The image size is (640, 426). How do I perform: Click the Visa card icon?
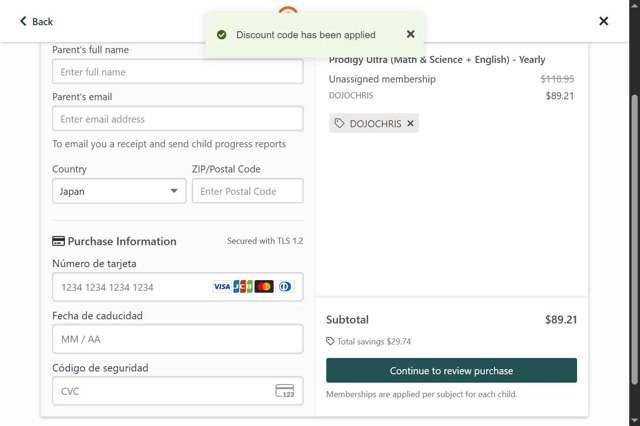[x=222, y=287]
